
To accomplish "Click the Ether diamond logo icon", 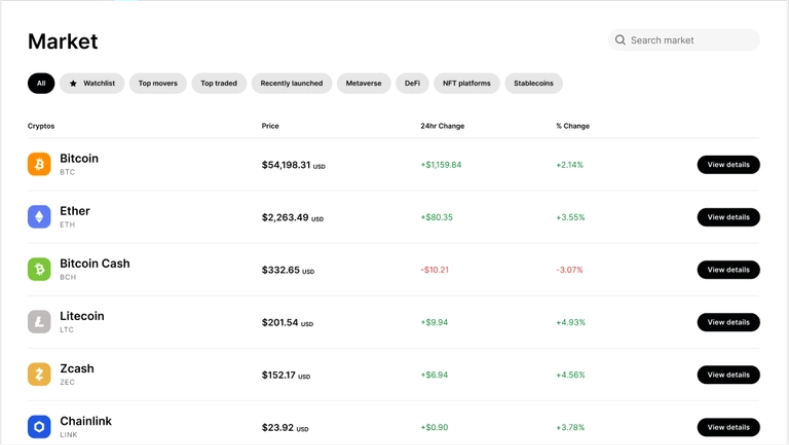I will 39,217.
